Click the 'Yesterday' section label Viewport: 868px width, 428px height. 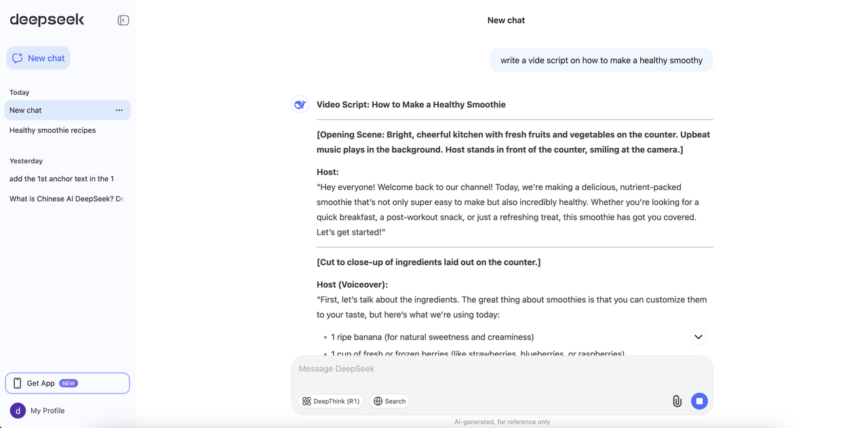(x=26, y=161)
